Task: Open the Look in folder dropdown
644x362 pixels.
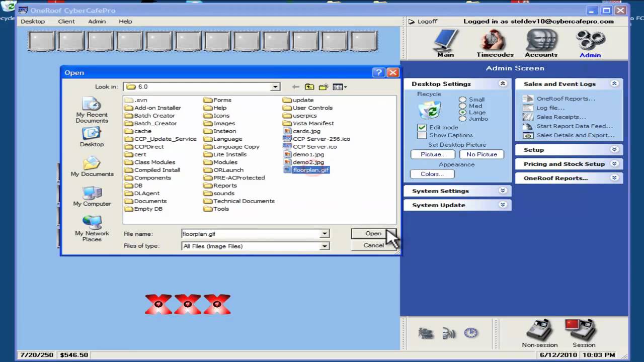Action: pos(275,87)
